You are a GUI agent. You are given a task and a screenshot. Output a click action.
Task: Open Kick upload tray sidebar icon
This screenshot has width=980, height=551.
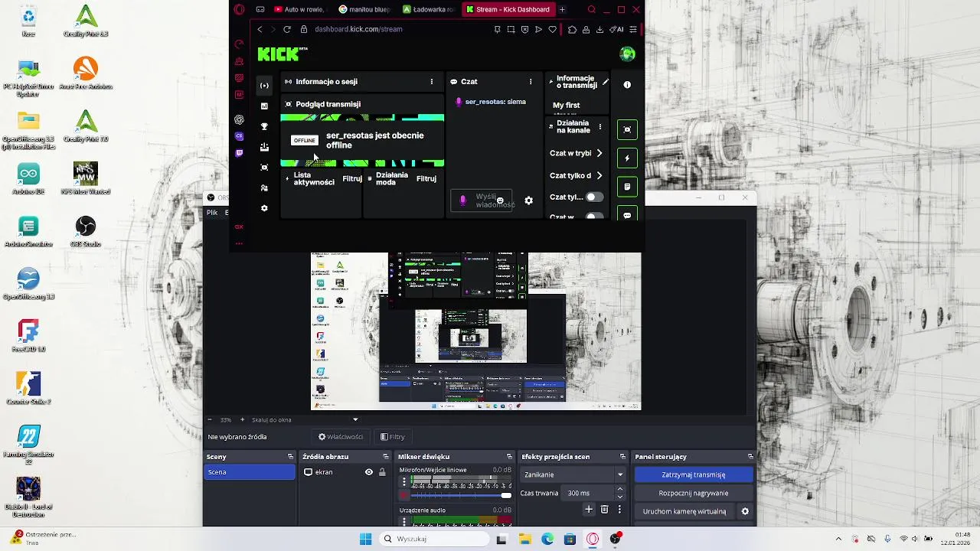(264, 147)
